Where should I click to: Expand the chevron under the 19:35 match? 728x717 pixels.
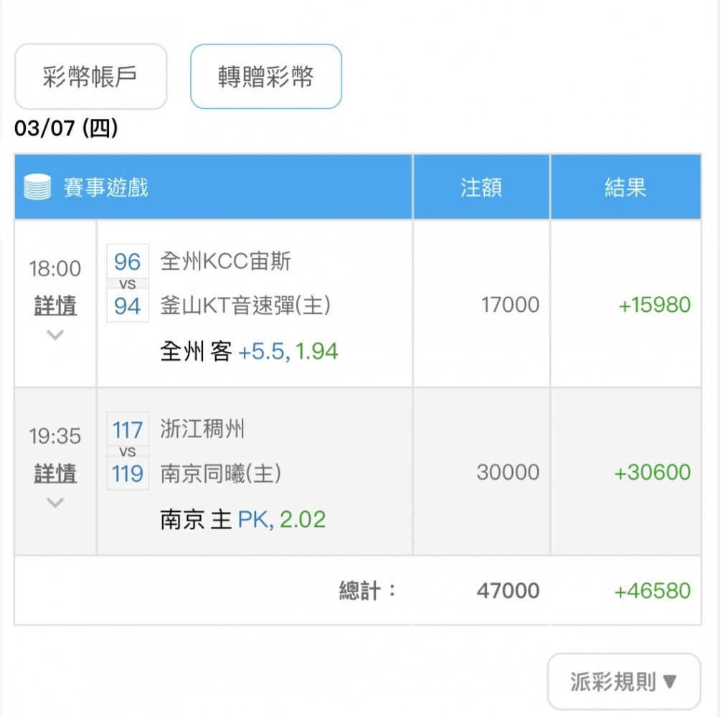55,502
